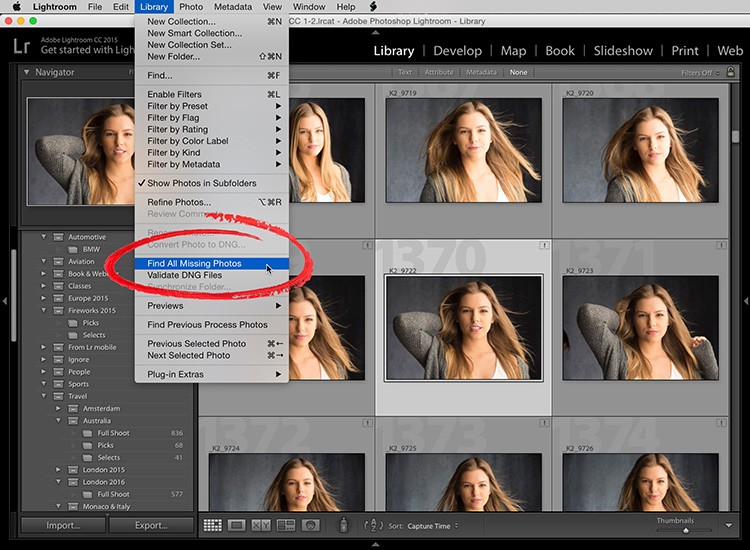Open the Photo menu
750x550 pixels.
click(191, 7)
